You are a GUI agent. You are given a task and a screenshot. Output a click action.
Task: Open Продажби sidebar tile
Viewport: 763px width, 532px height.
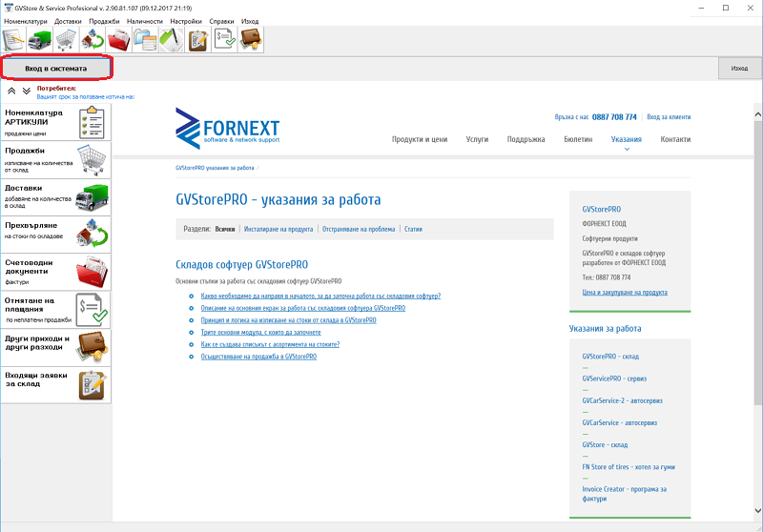click(x=56, y=160)
